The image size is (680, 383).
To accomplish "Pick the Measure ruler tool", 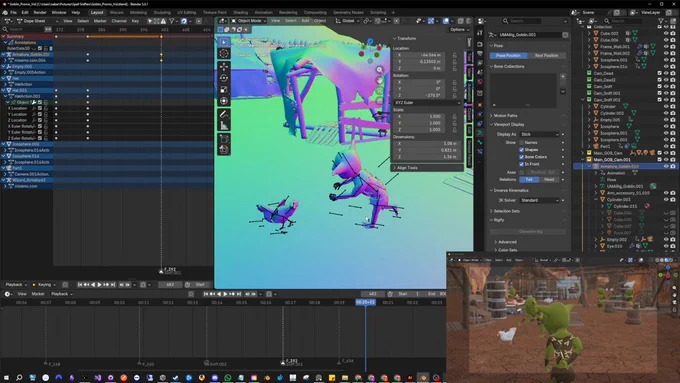I will (224, 126).
